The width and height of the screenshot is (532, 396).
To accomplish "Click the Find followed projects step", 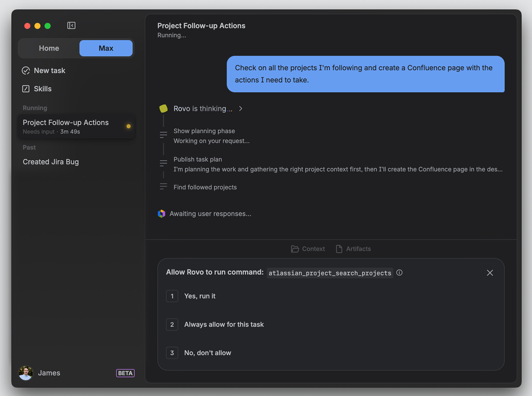I will tap(205, 187).
